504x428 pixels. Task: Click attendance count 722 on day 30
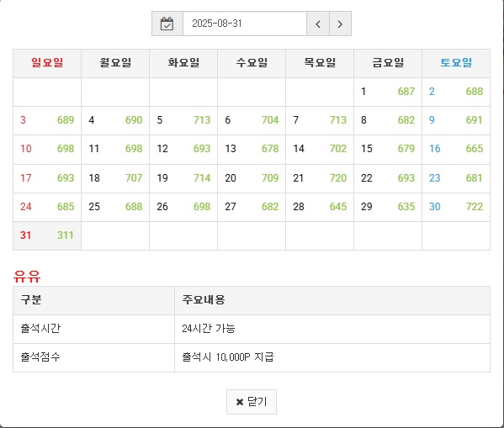(475, 207)
